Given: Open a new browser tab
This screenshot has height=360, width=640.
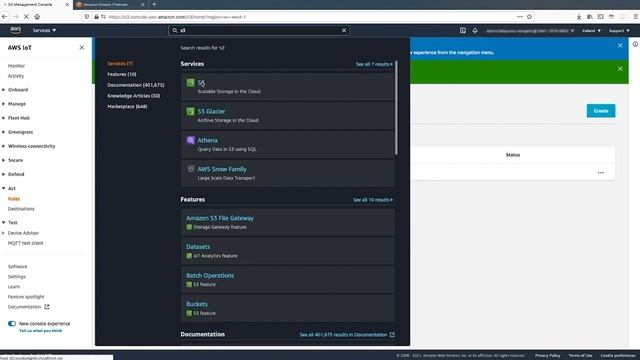Looking at the screenshot, I should coord(154,4).
